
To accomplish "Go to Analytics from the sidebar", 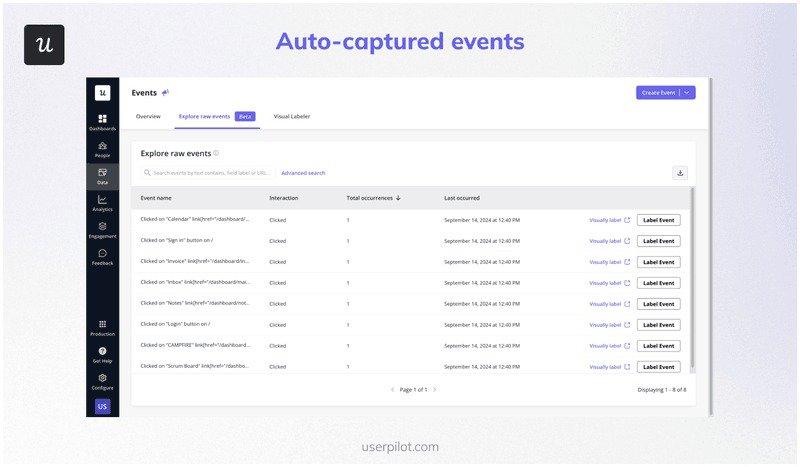I will click(102, 203).
